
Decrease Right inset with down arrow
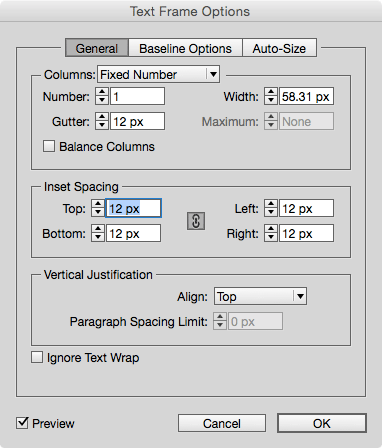pyautogui.click(x=271, y=237)
